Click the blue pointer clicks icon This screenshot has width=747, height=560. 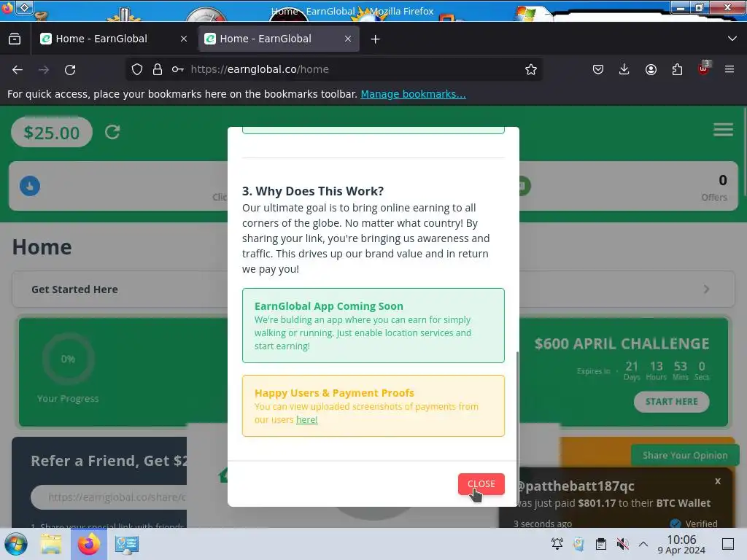tap(30, 186)
